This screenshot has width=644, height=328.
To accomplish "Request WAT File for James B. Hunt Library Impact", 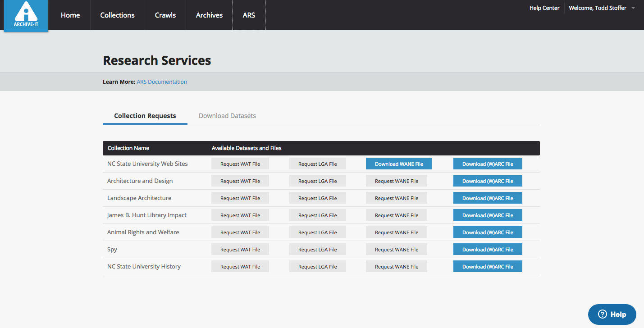I will pos(240,215).
